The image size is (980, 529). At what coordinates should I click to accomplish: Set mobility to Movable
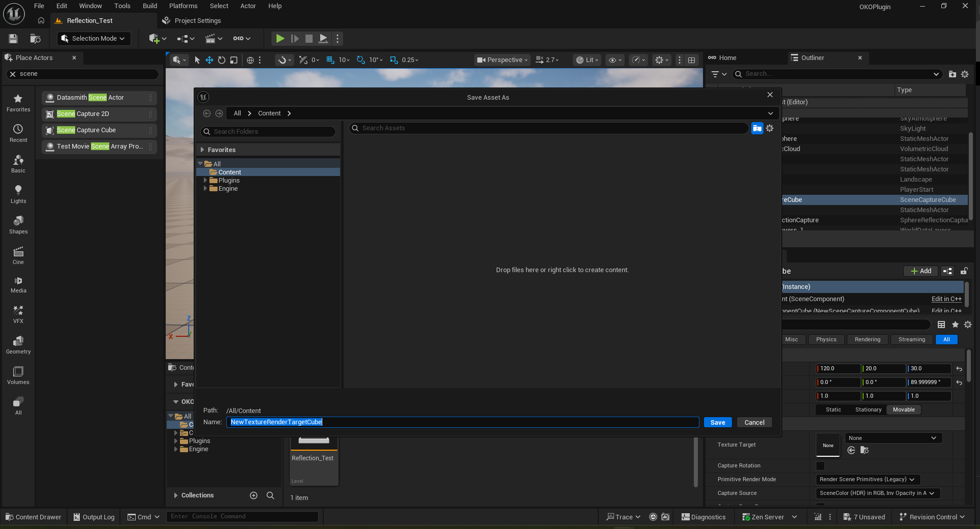click(904, 410)
